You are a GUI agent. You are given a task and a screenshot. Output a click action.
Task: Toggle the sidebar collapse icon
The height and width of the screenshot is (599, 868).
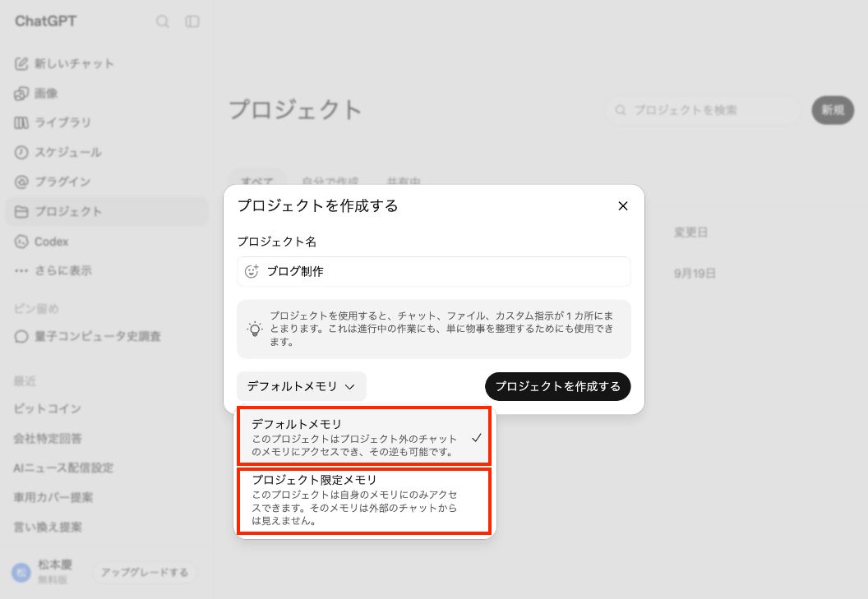pyautogui.click(x=192, y=21)
